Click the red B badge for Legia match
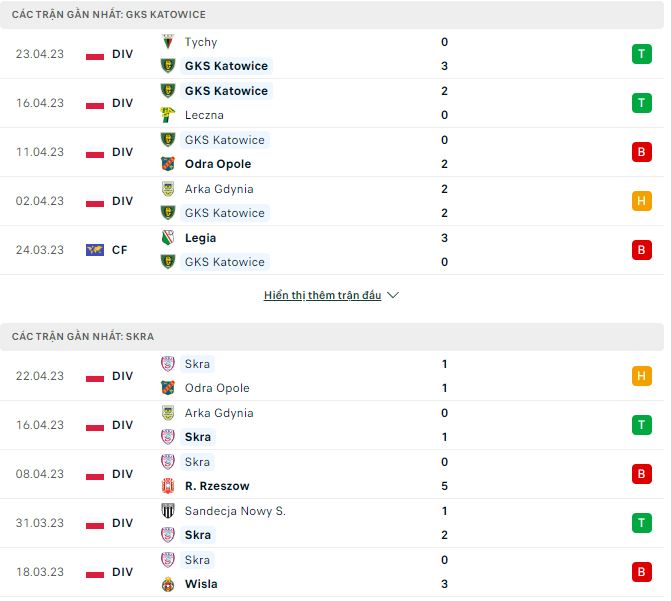671x601 pixels. pyautogui.click(x=641, y=250)
